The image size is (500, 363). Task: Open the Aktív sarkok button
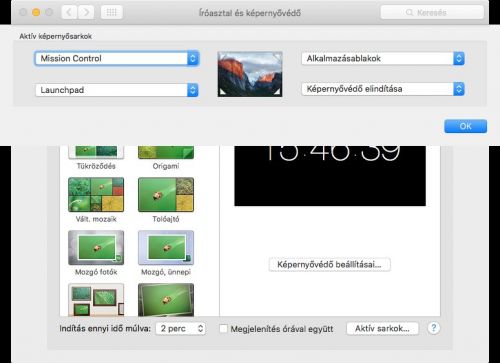tap(382, 328)
